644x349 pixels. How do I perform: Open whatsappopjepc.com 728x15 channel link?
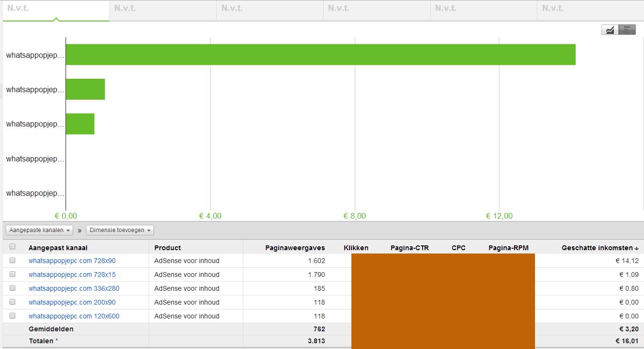(72, 275)
